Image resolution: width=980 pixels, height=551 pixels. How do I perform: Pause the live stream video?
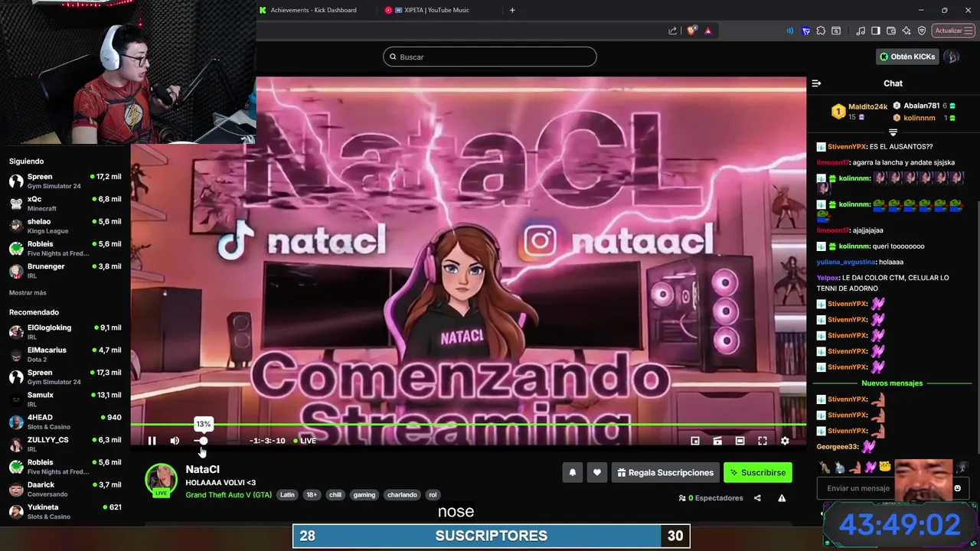coord(152,441)
